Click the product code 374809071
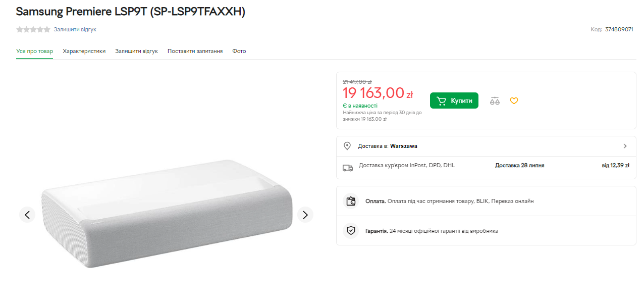Viewport: 644px width, 302px height. [619, 29]
